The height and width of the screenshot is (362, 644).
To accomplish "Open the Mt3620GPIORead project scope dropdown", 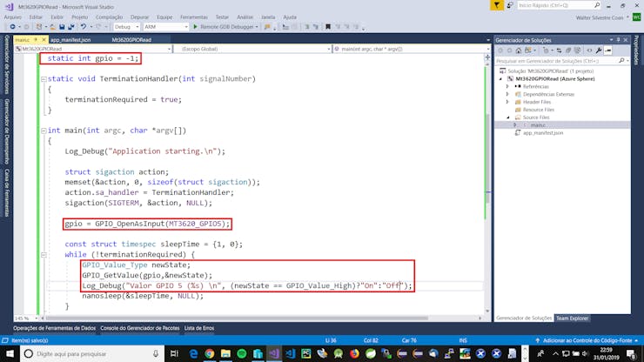I will pos(93,49).
